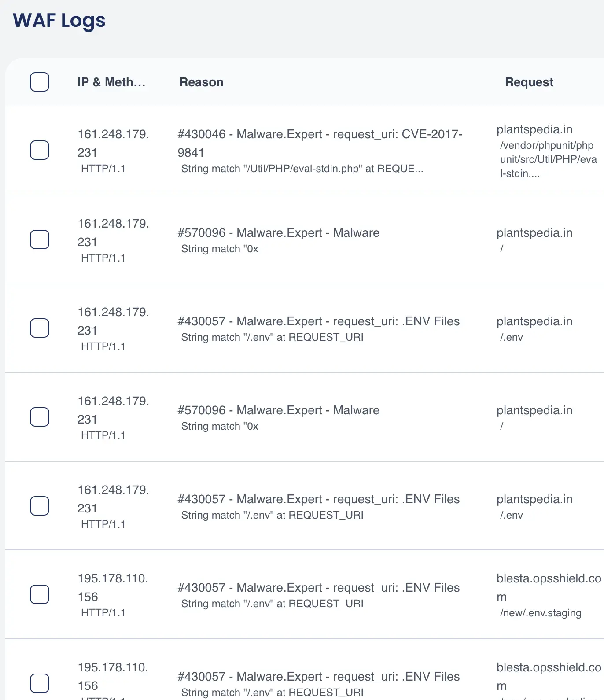Check the fourth log row checkbox
The image size is (604, 700).
coord(39,417)
